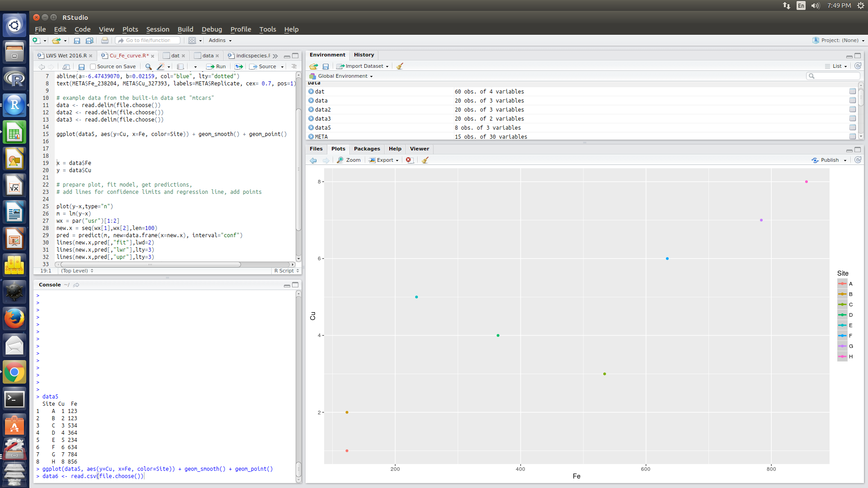The image size is (868, 488).
Task: Expand the META object in Environment
Action: (311, 136)
